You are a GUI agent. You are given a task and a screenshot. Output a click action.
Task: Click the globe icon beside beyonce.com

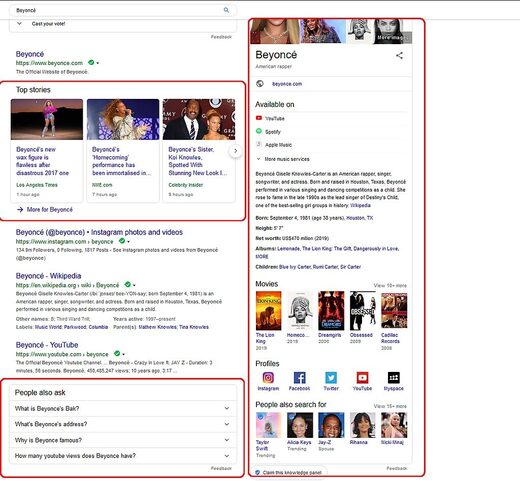click(260, 84)
